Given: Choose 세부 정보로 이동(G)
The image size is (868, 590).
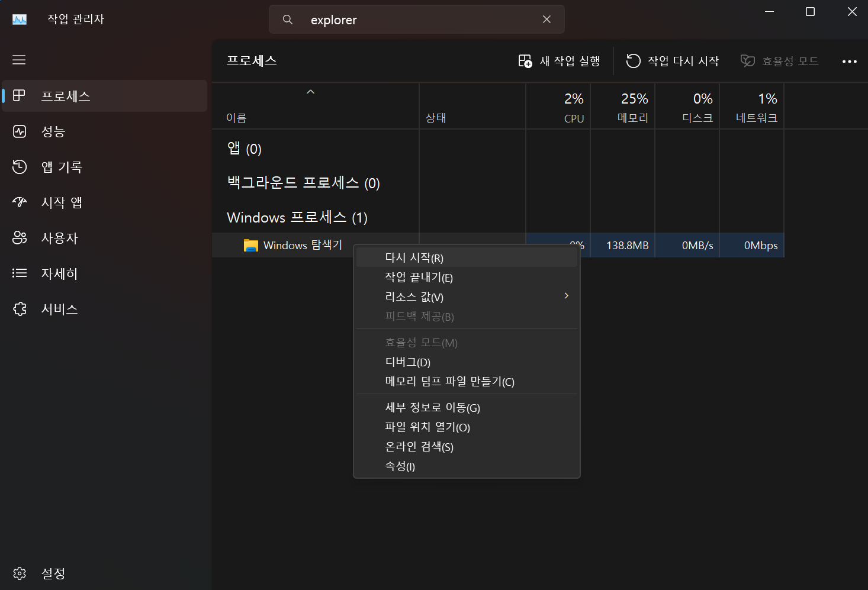Looking at the screenshot, I should tap(467, 407).
